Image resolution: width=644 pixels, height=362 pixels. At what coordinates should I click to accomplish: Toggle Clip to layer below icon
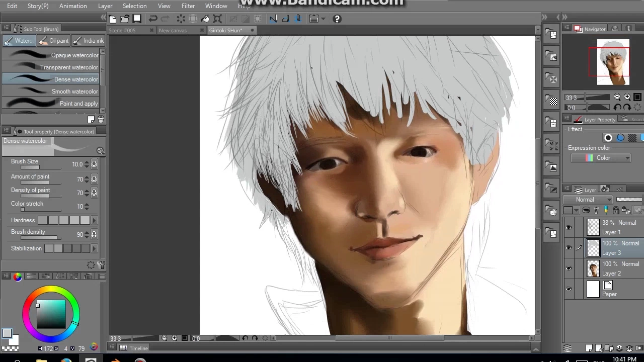coord(586,210)
